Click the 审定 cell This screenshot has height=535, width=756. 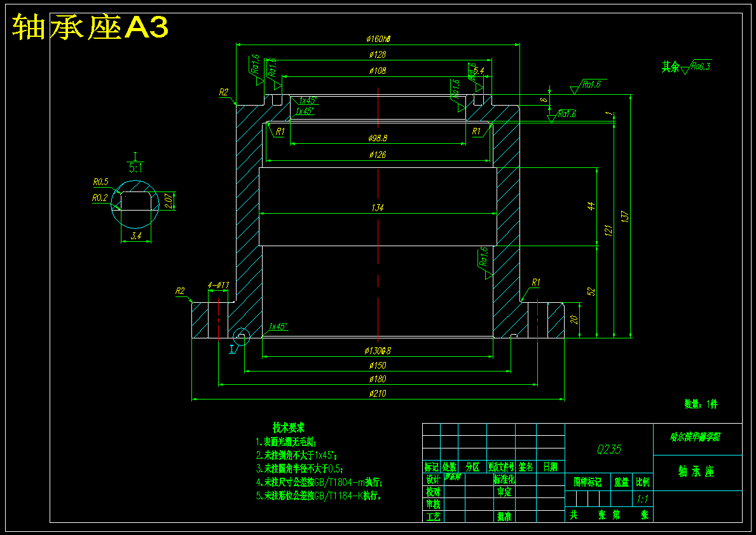point(504,492)
